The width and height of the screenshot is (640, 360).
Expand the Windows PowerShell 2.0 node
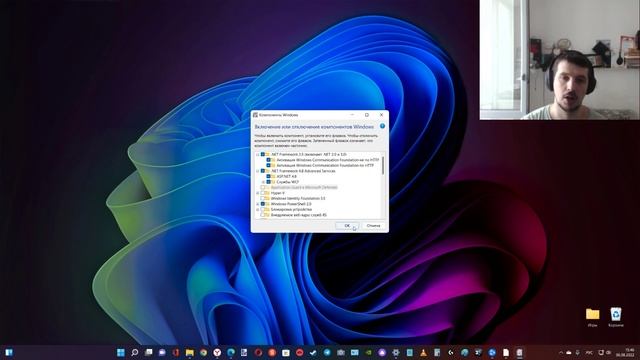click(x=257, y=204)
